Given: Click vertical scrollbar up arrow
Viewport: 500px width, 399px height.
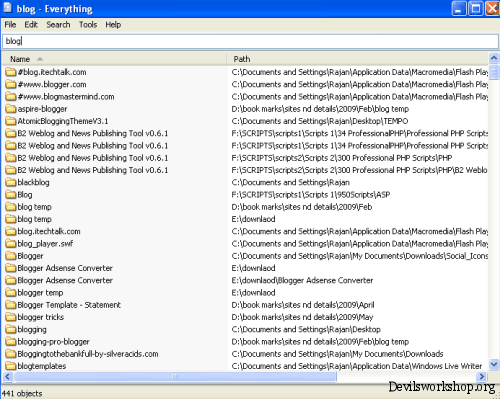Looking at the screenshot, I should click(x=494, y=58).
